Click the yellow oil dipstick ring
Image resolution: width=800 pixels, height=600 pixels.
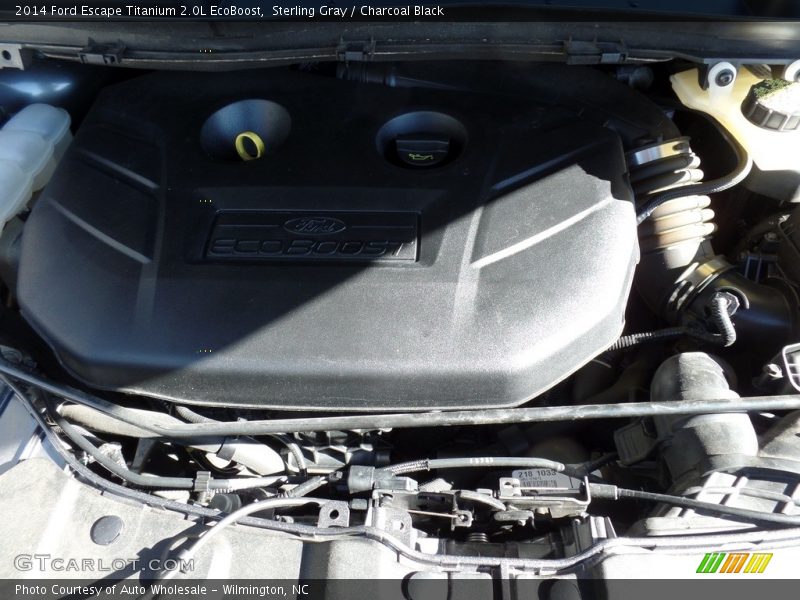point(249,145)
